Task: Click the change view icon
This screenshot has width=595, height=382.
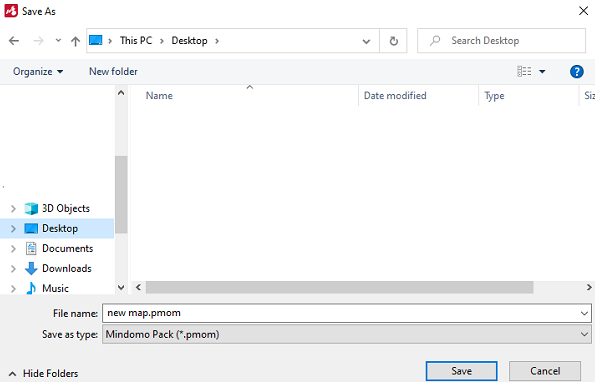Action: [524, 71]
